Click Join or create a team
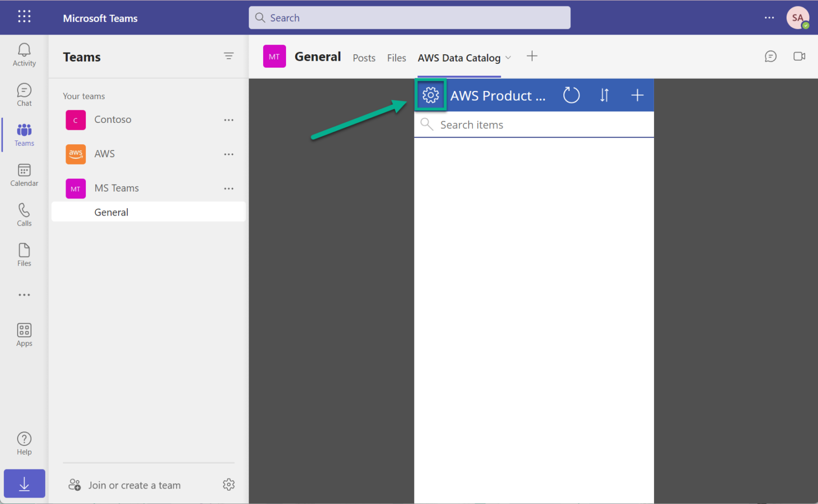This screenshot has height=504, width=818. (134, 485)
